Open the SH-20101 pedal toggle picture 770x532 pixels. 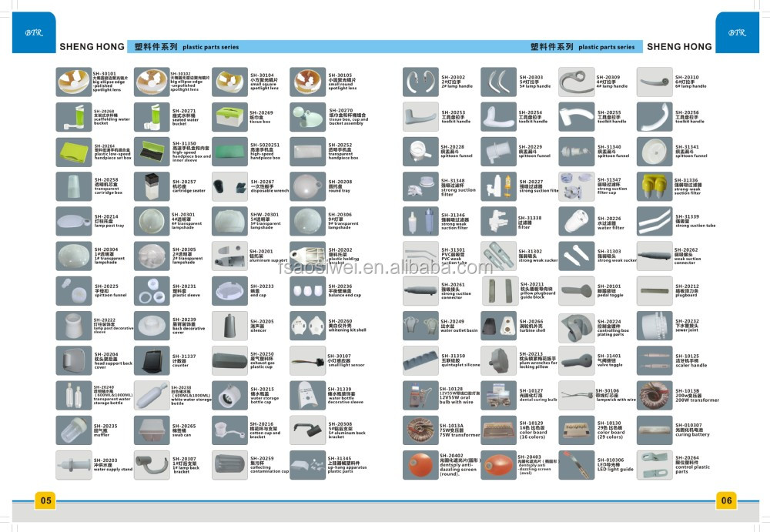tap(577, 291)
